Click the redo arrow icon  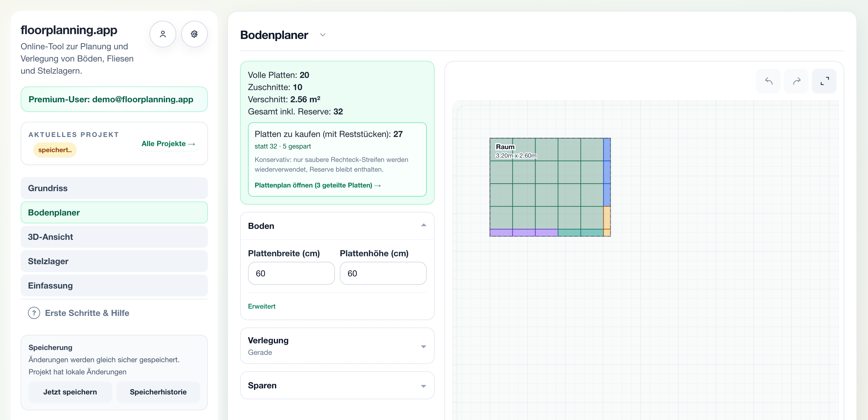(796, 81)
